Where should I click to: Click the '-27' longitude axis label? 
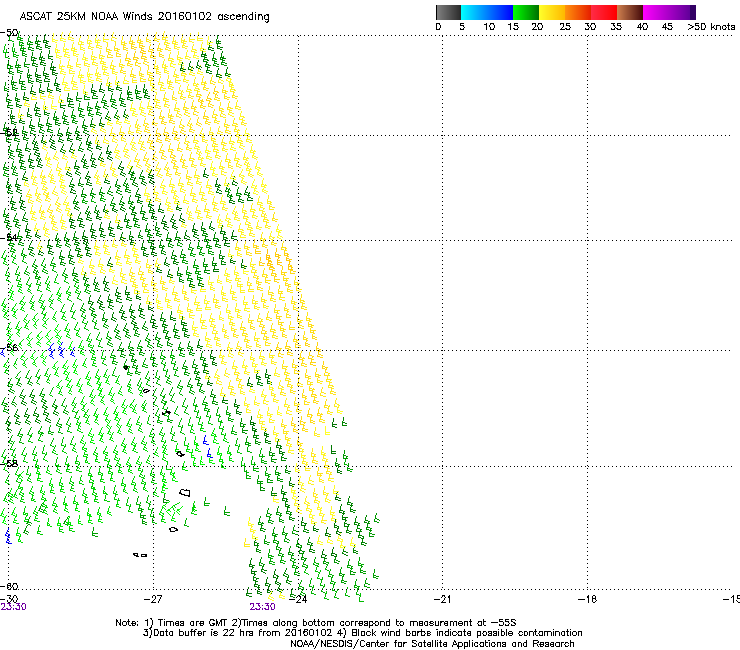coord(152,599)
